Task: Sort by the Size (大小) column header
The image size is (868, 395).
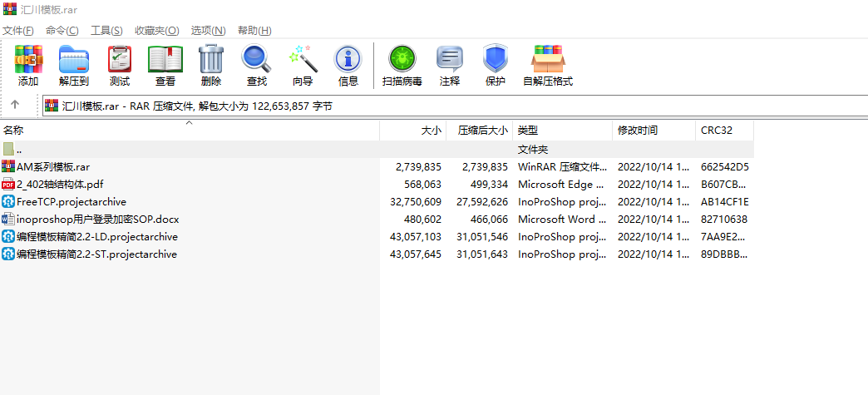Action: point(431,131)
